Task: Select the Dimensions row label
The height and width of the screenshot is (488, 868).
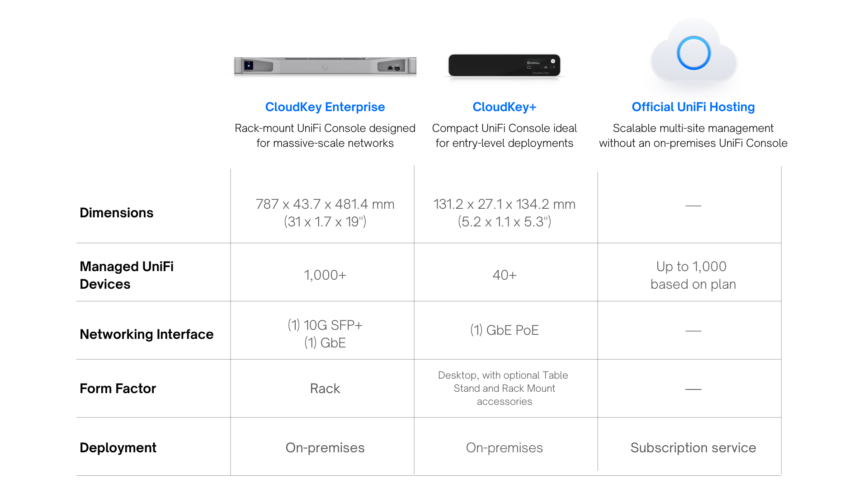Action: click(x=116, y=213)
